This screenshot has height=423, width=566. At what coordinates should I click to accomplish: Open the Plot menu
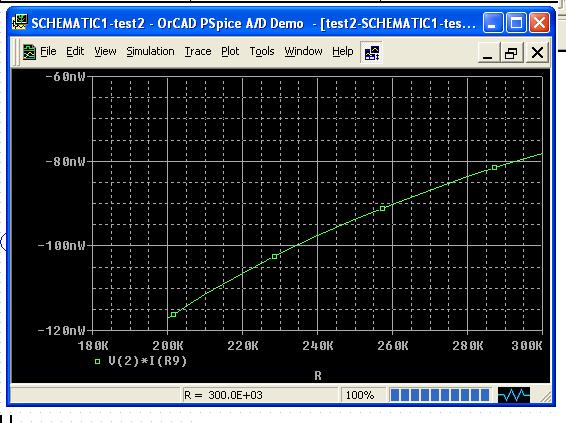(x=230, y=52)
